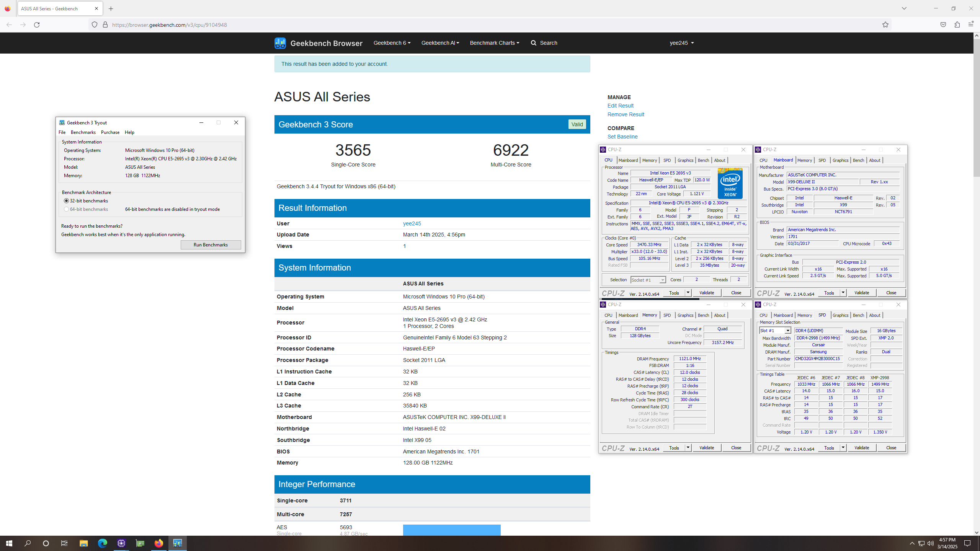Open Firefox tracking protection shield icon
This screenshot has height=551, width=980.
coord(95,25)
